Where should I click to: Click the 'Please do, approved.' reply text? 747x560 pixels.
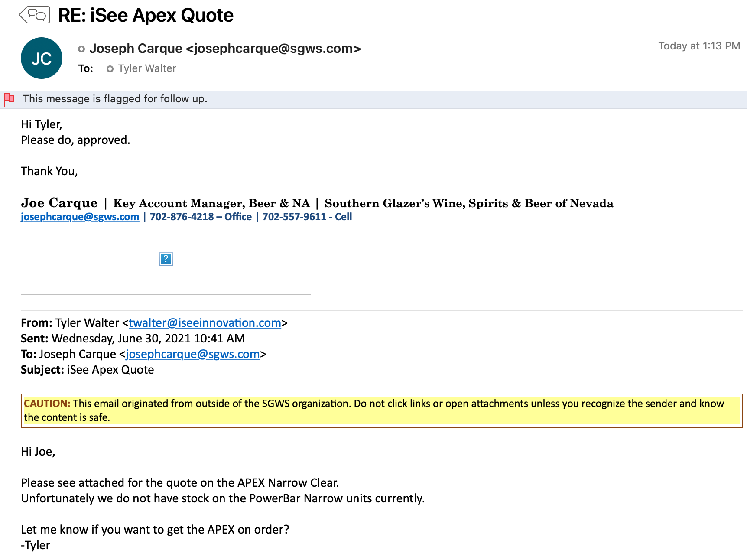click(75, 140)
